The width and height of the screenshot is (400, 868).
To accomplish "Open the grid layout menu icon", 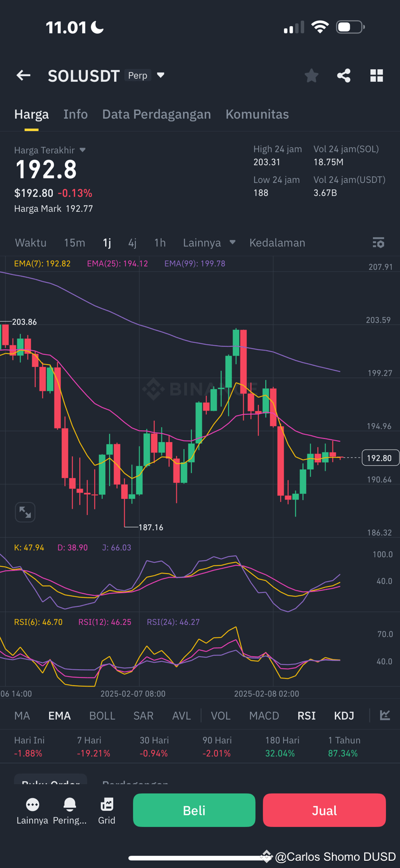I will (x=377, y=75).
